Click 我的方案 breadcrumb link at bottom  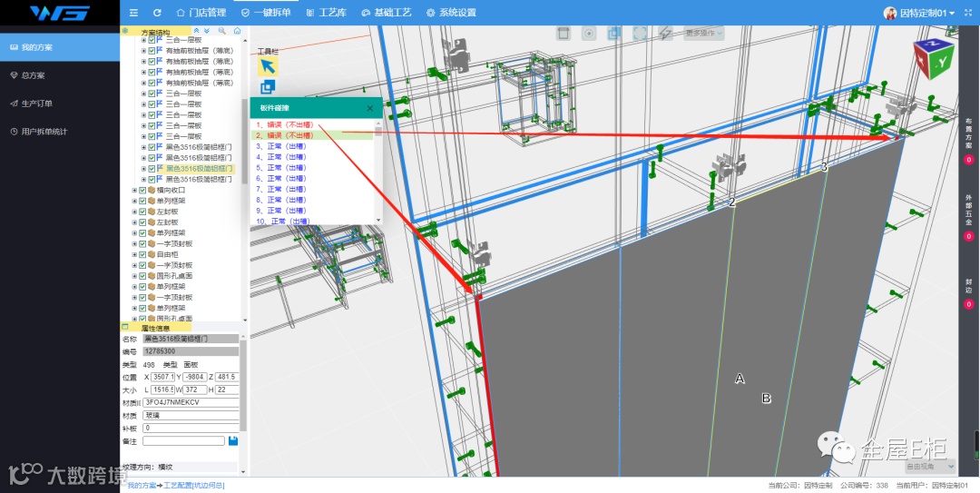click(142, 486)
